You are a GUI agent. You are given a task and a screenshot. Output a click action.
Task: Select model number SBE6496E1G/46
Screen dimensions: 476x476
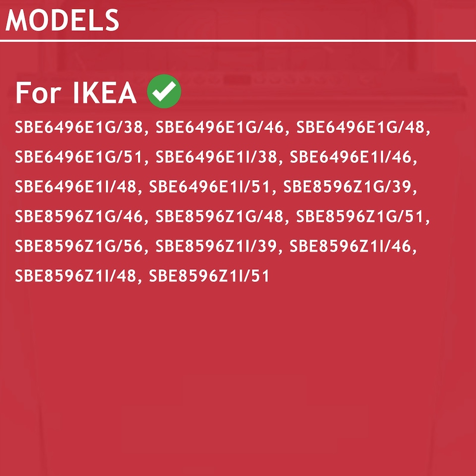[220, 128]
